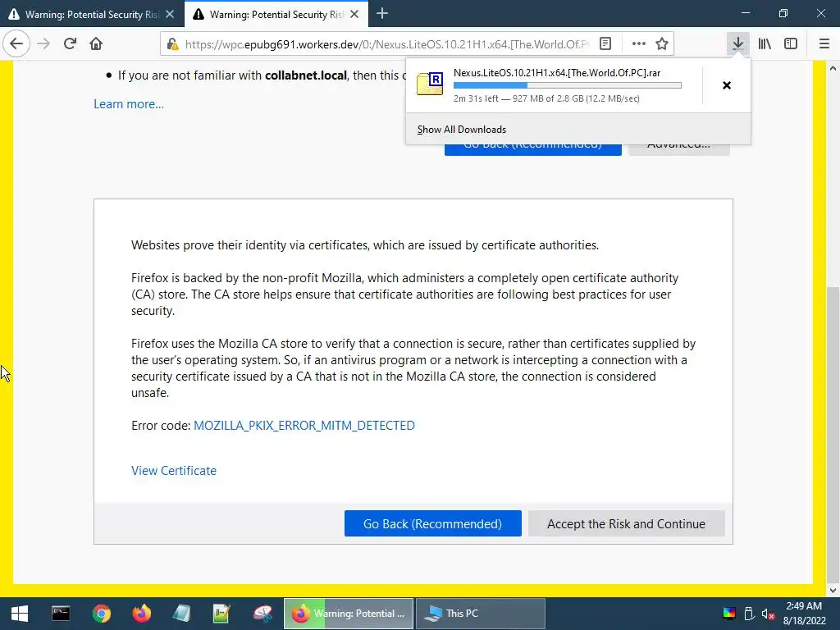Image resolution: width=840 pixels, height=630 pixels.
Task: Follow the Learn more… link
Action: 129,104
